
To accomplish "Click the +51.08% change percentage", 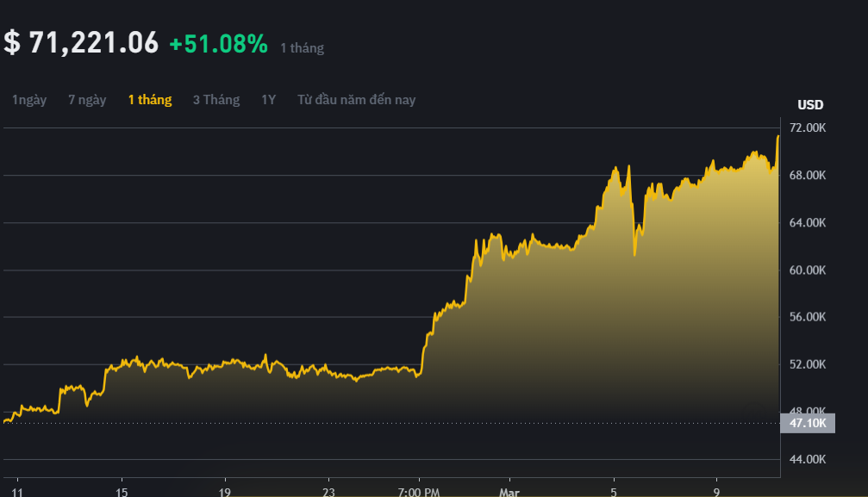I will click(218, 44).
